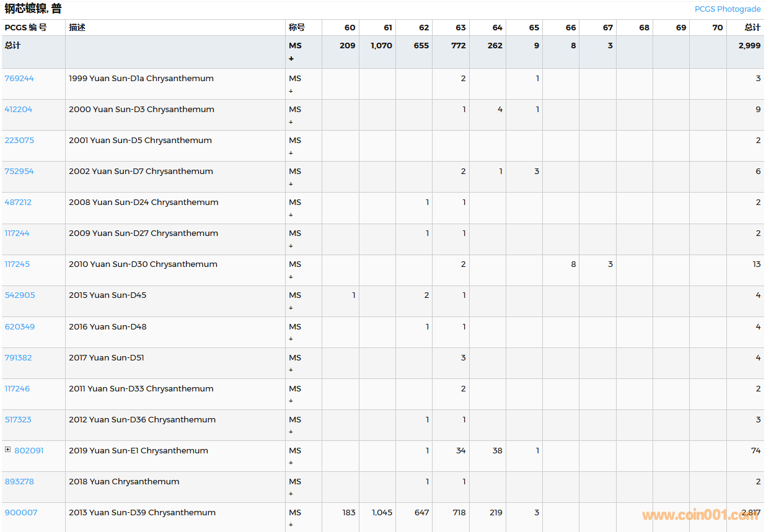Open PCGS number 412204
Screen dimensions: 766x532
(x=19, y=109)
